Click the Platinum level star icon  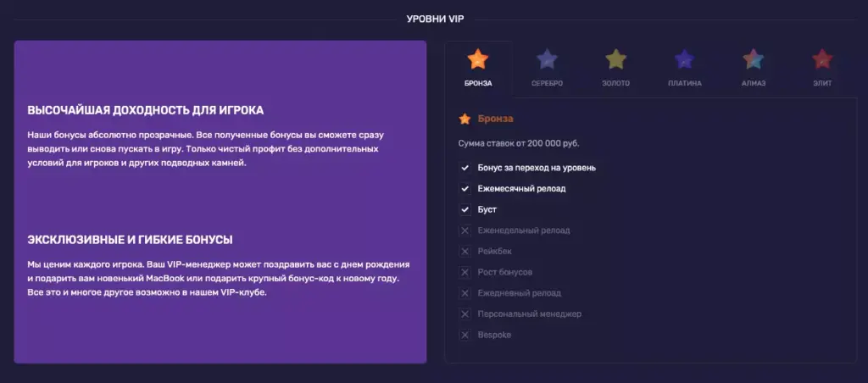pos(684,59)
